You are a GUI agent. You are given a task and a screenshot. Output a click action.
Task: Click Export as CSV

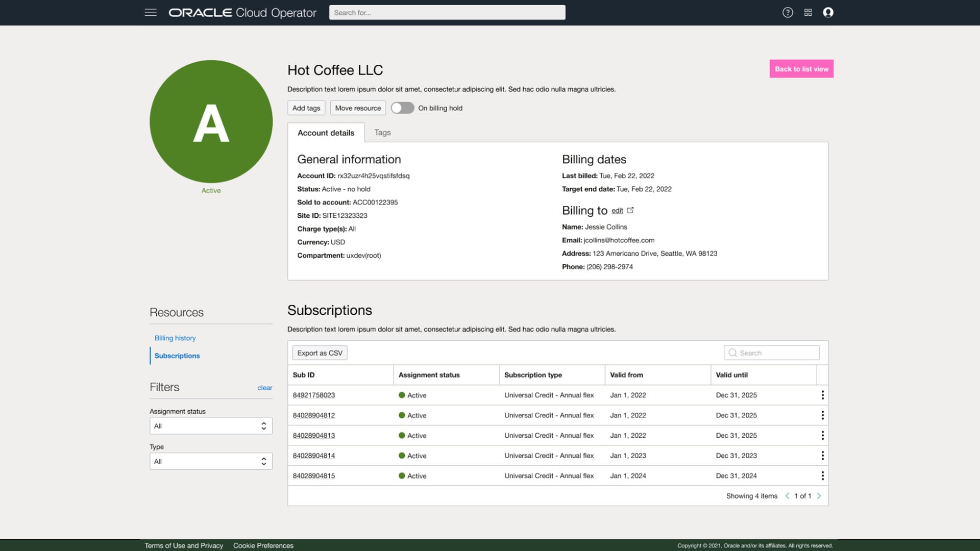(x=320, y=353)
